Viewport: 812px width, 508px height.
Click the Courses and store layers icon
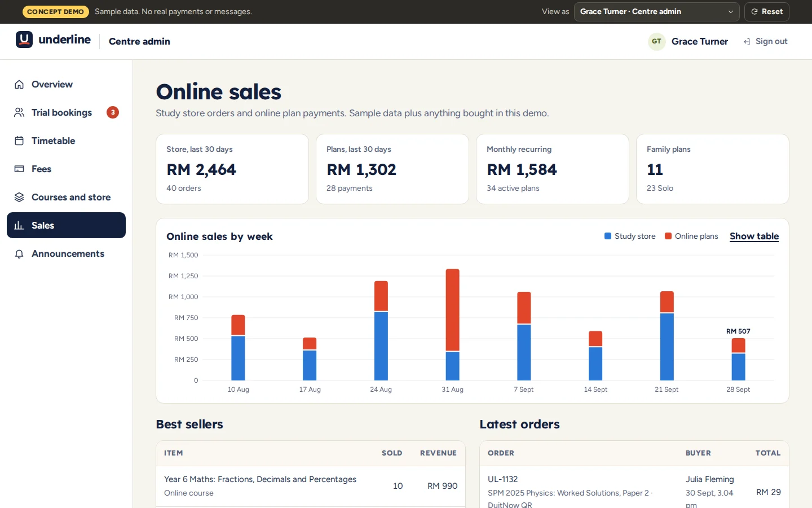19,198
